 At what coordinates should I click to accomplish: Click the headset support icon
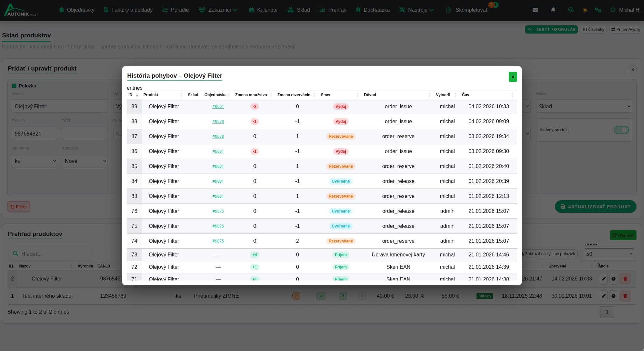(570, 10)
